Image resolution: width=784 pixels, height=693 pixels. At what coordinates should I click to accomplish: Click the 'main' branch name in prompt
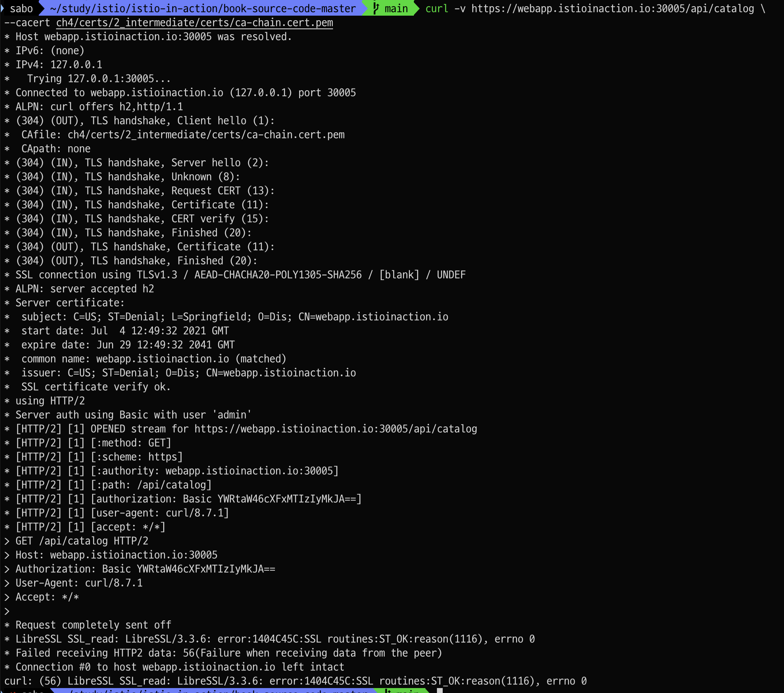(396, 8)
